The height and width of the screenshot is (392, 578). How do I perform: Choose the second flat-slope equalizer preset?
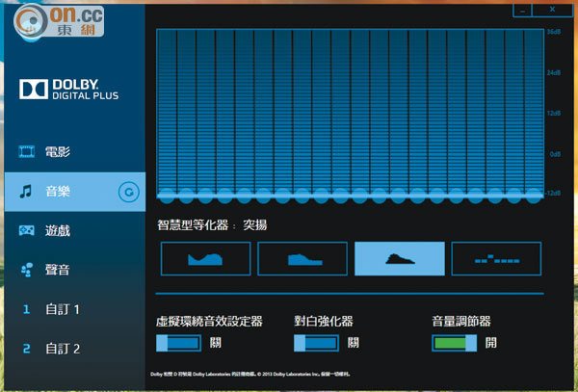[302, 259]
